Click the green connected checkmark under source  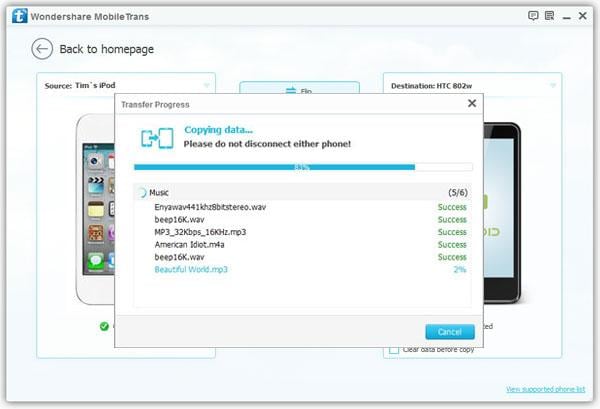pos(104,326)
